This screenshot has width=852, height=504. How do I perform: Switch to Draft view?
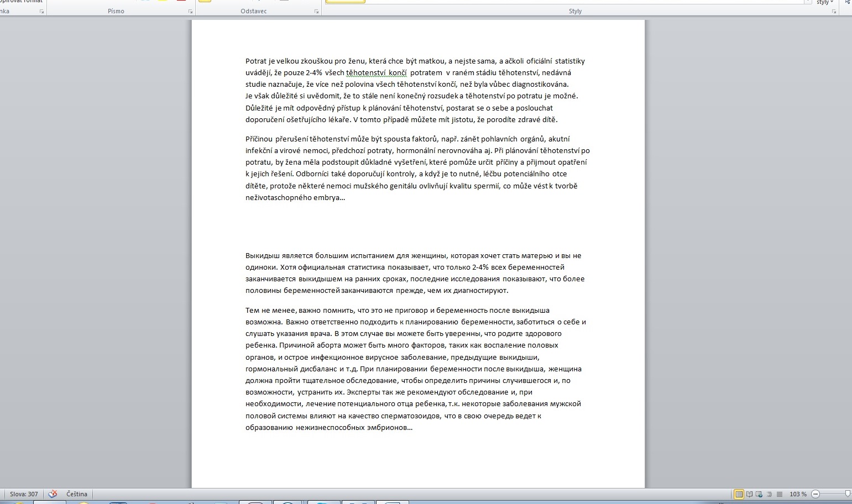pos(779,494)
